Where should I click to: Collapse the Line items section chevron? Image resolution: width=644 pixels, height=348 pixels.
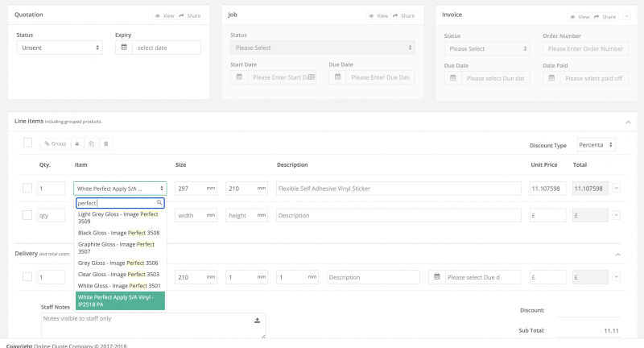pyautogui.click(x=626, y=122)
